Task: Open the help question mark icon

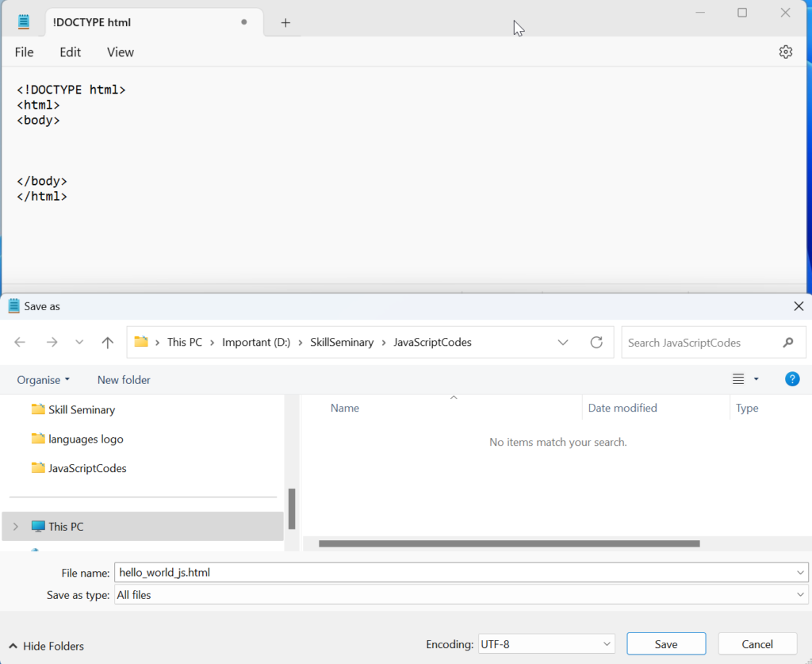Action: tap(792, 379)
